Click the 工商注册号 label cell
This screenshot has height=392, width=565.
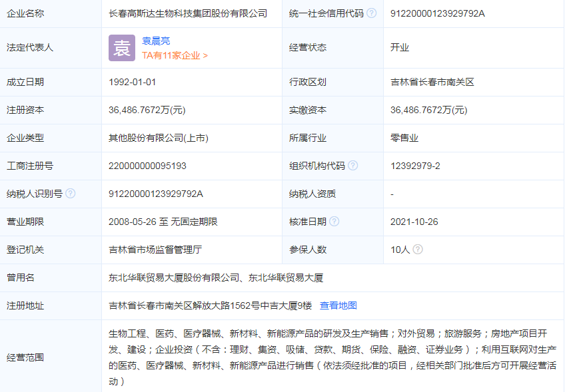[51, 166]
